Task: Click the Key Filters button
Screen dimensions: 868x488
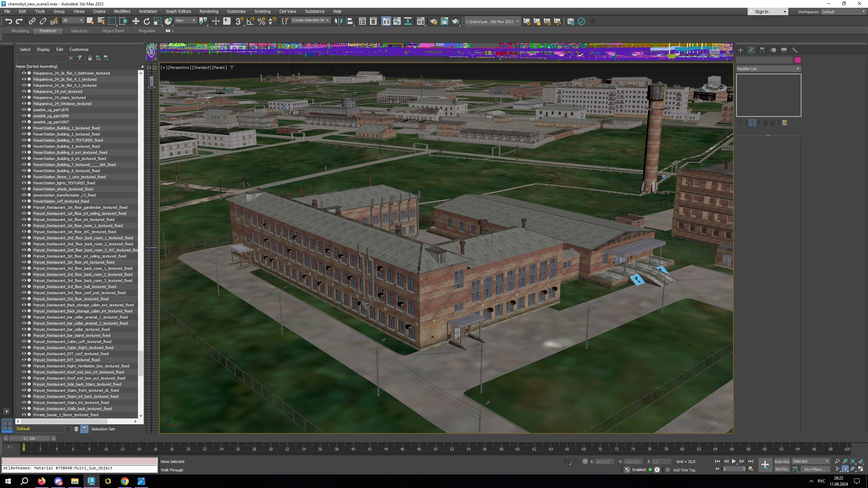Action: [x=815, y=469]
